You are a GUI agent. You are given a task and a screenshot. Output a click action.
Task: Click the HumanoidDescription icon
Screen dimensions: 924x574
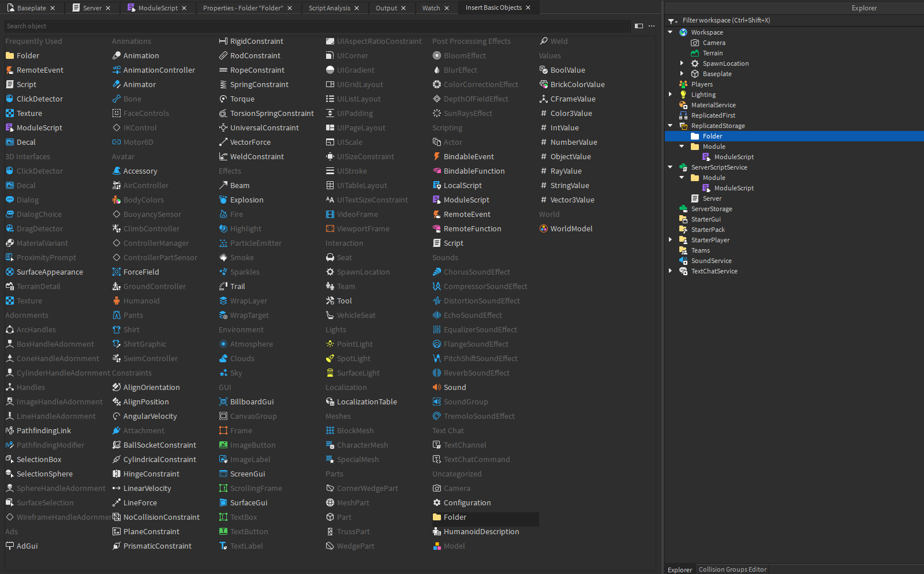pyautogui.click(x=437, y=532)
